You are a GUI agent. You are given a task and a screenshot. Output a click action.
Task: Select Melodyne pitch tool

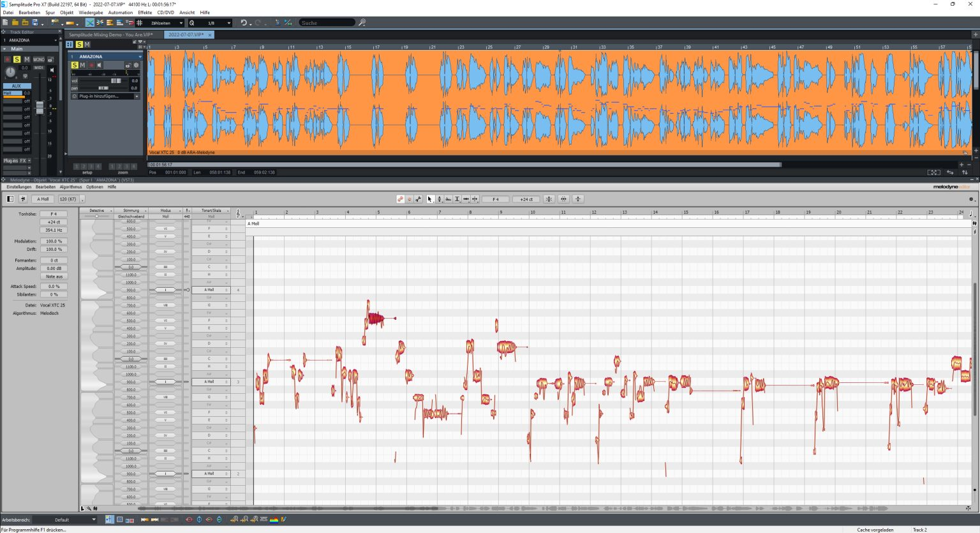click(440, 199)
